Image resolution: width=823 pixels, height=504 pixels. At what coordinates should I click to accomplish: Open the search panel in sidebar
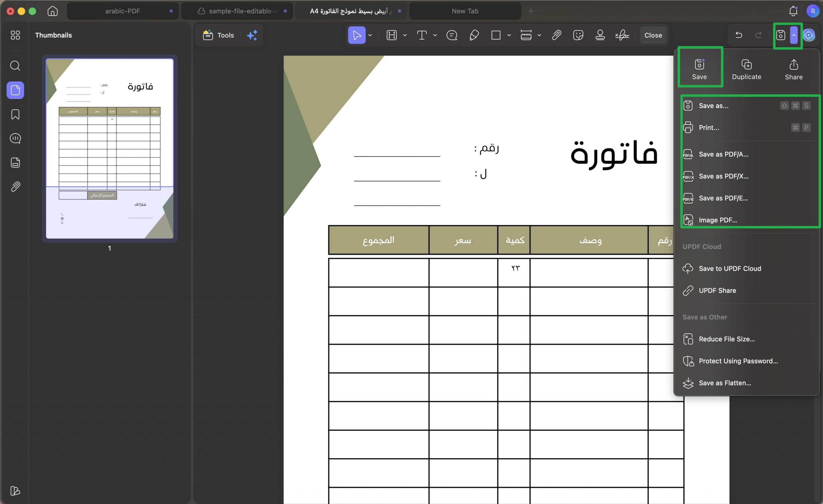pos(15,66)
